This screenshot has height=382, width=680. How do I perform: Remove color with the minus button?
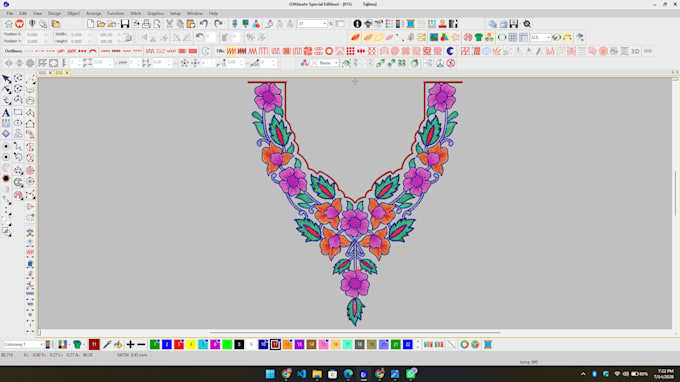click(141, 344)
